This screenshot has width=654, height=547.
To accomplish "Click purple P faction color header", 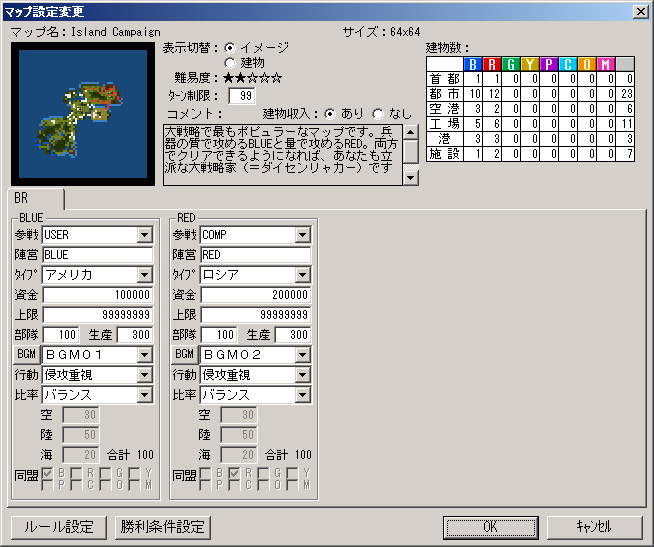I will point(549,64).
